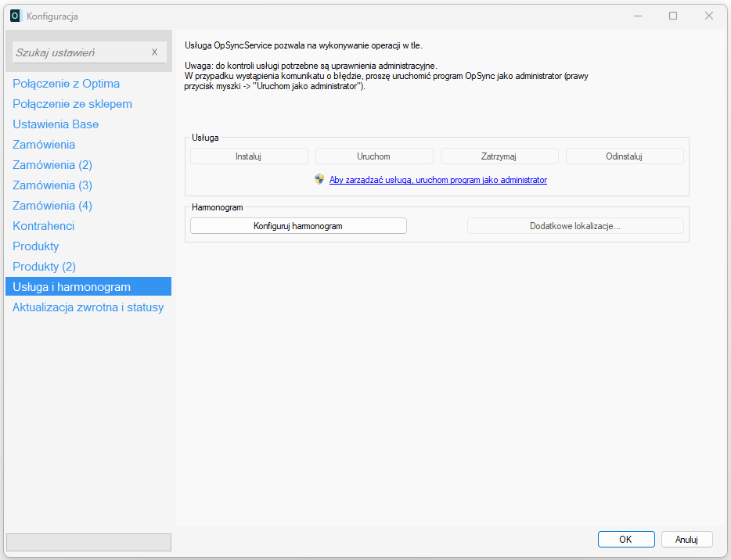Viewport: 731px width, 560px height.
Task: Click the run as administrator link
Action: [438, 180]
